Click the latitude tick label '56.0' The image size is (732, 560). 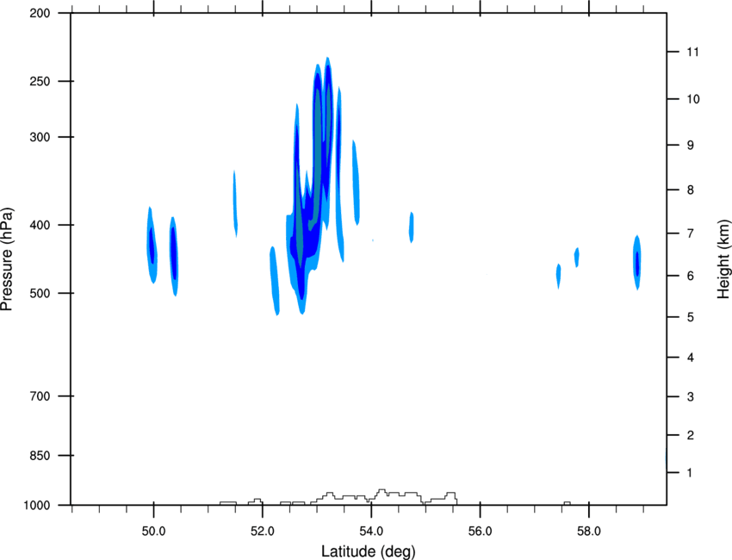pos(481,532)
